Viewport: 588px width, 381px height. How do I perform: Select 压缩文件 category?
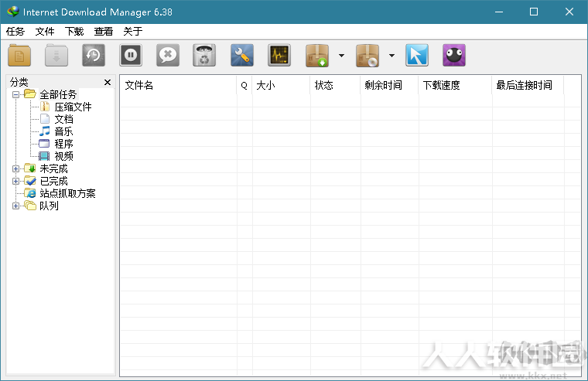(73, 107)
